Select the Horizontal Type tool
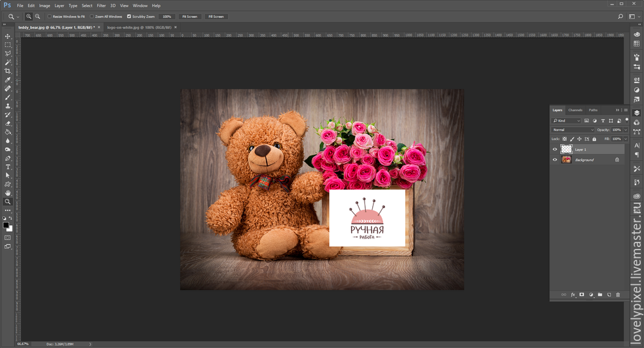The width and height of the screenshot is (644, 348). (8, 167)
